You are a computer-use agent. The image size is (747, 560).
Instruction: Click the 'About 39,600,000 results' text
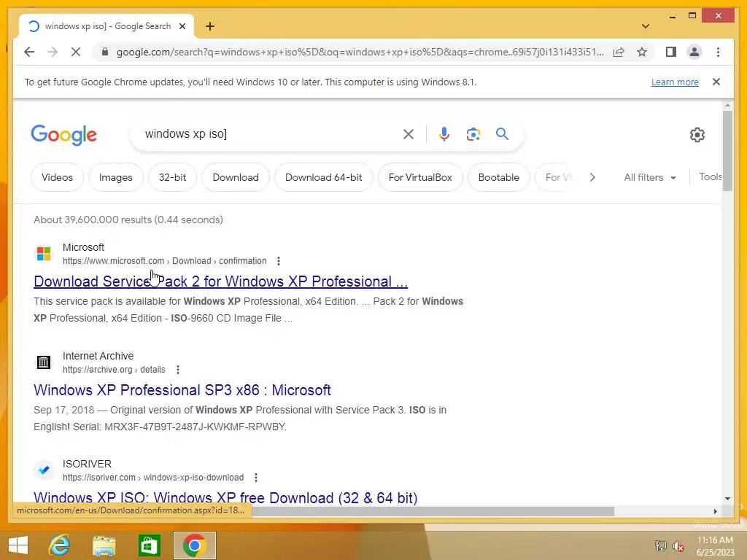pos(128,219)
